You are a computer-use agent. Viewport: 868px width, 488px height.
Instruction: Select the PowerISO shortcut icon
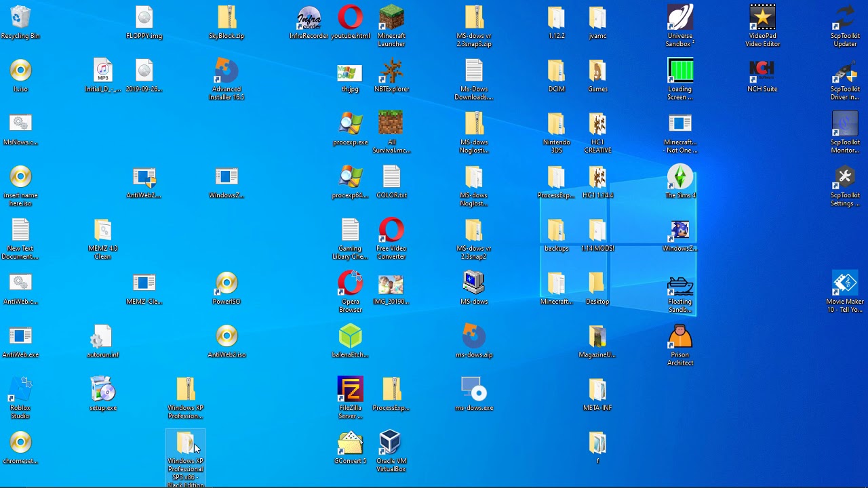point(226,283)
